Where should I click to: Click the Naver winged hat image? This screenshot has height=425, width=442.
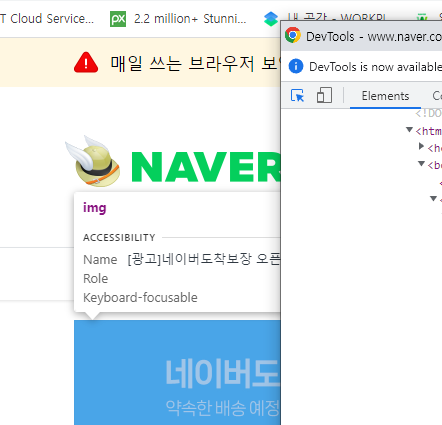pyautogui.click(x=93, y=161)
